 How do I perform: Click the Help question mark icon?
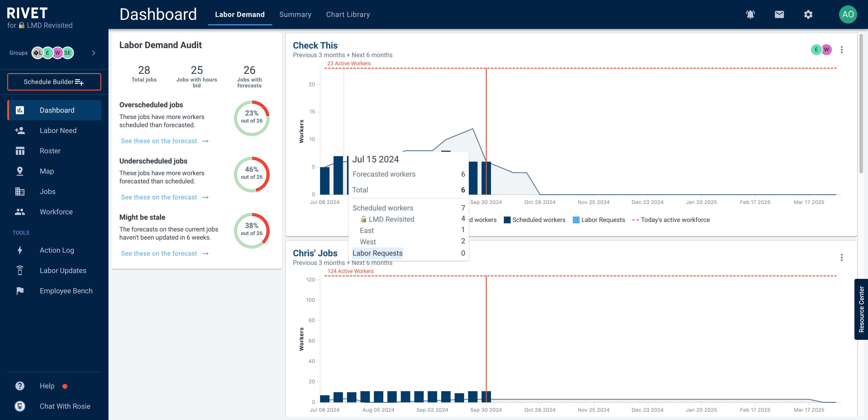(x=20, y=386)
